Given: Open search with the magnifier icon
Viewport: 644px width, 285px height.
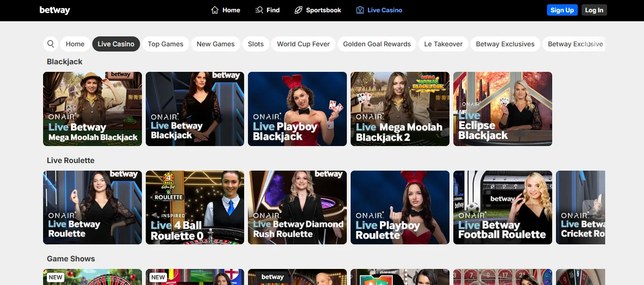Looking at the screenshot, I should [x=51, y=44].
